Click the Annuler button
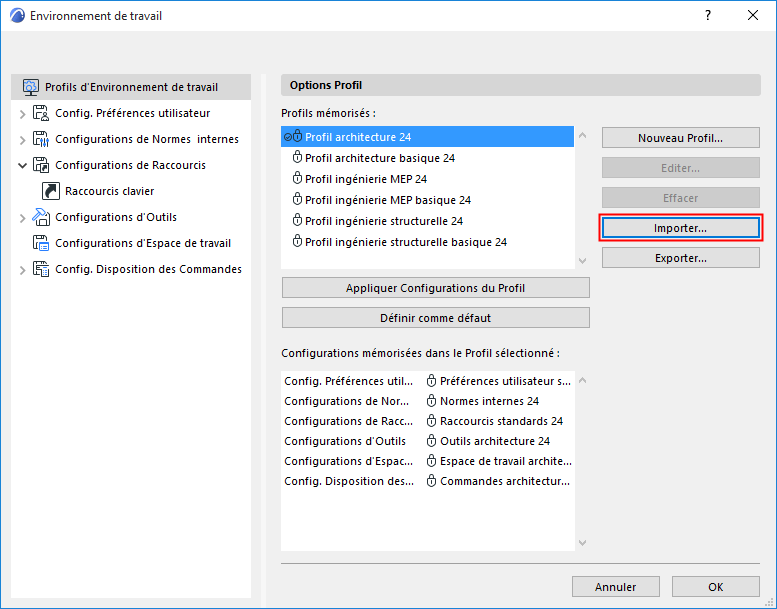This screenshot has height=609, width=777. (615, 587)
